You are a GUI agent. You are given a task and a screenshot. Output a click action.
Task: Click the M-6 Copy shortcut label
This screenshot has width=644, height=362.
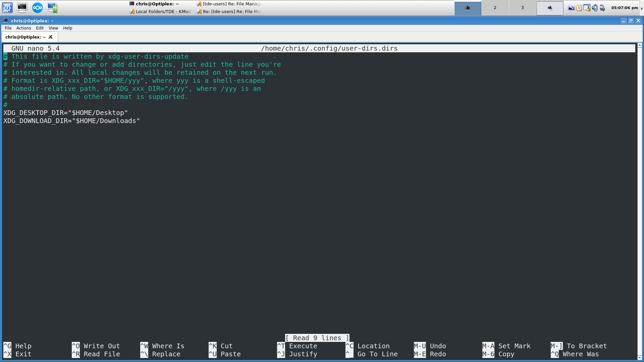click(x=498, y=354)
